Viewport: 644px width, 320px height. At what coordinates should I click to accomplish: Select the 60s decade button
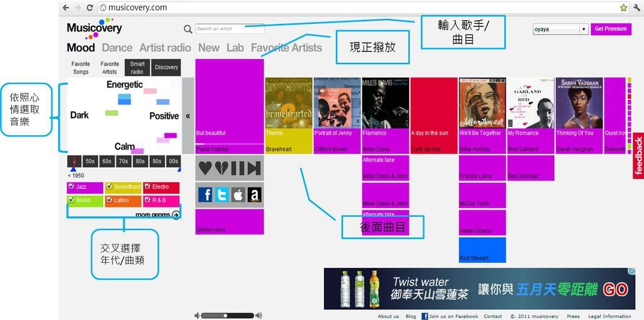coord(107,162)
